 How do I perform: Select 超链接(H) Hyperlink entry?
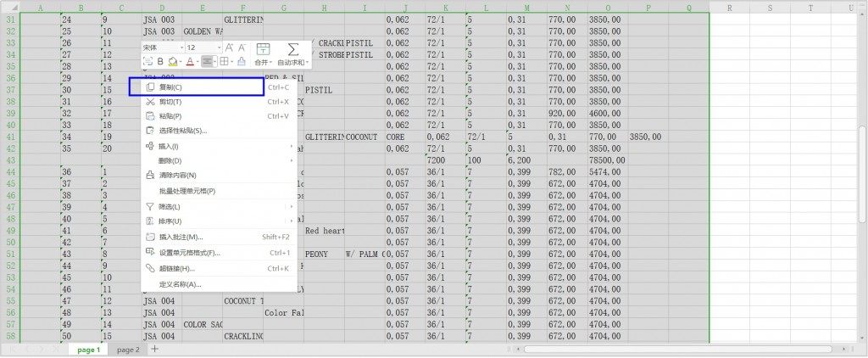pos(220,268)
